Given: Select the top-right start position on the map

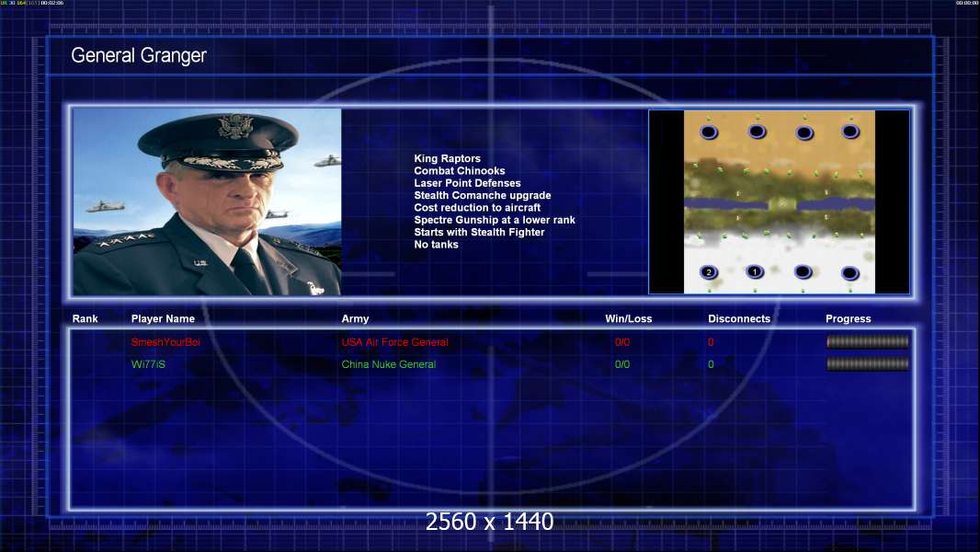Looking at the screenshot, I should pyautogui.click(x=850, y=132).
